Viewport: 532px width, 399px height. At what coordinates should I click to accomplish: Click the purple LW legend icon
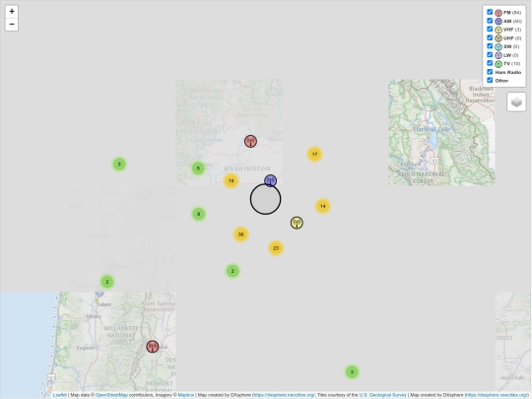(x=499, y=55)
